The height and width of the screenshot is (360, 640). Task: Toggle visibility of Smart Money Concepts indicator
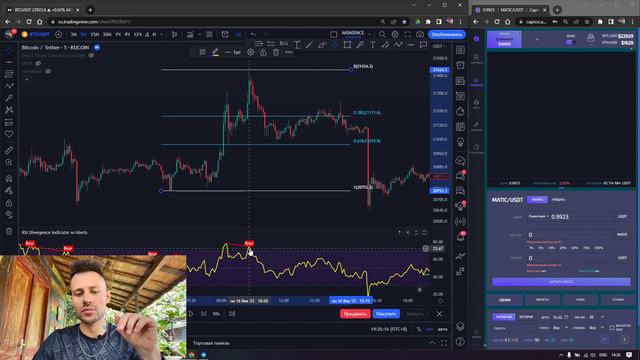pos(91,56)
